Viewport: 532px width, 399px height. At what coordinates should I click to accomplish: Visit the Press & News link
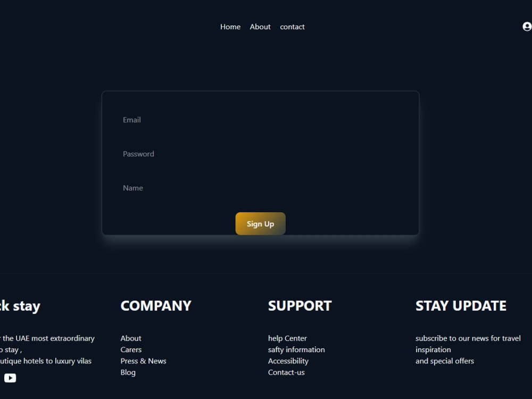coord(143,361)
